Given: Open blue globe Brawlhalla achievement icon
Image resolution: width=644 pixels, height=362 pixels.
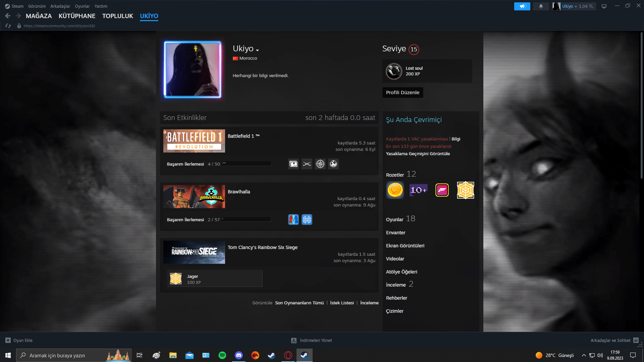Looking at the screenshot, I should tap(307, 220).
